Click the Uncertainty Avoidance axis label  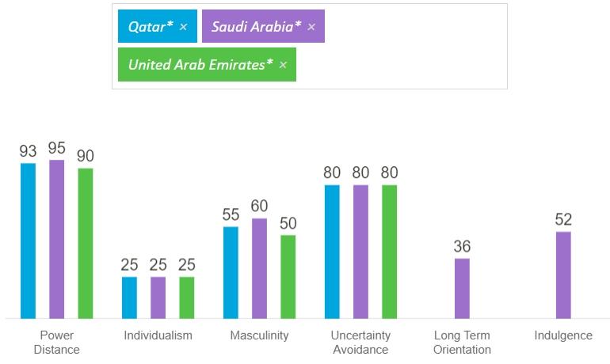click(360, 342)
